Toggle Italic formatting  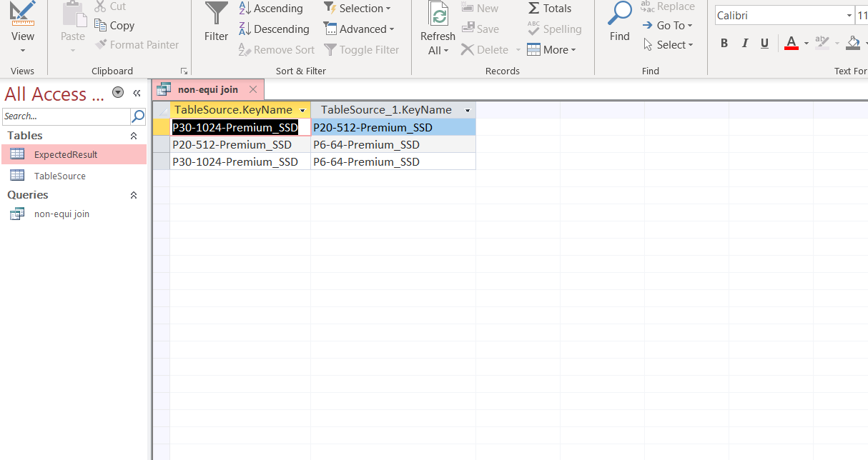click(x=744, y=44)
